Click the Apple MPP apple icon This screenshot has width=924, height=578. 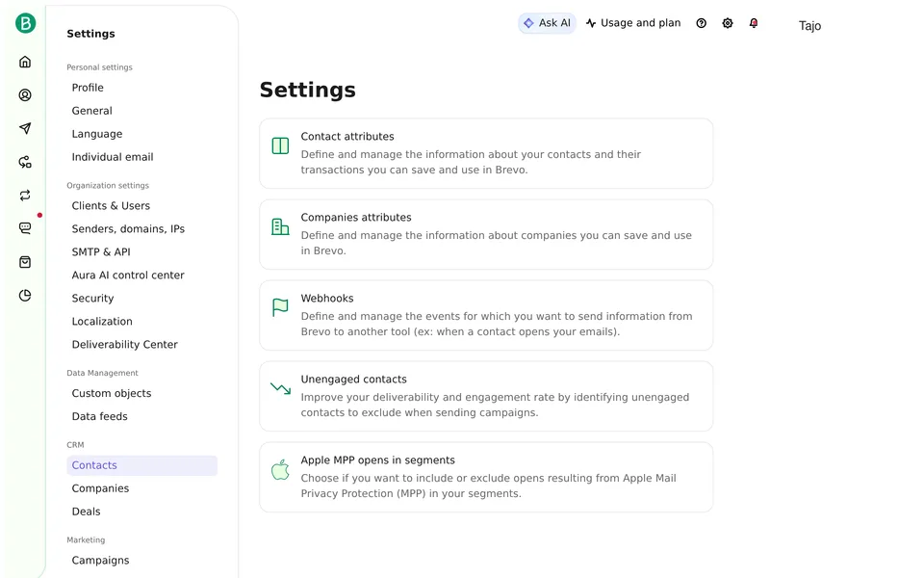[x=280, y=469]
